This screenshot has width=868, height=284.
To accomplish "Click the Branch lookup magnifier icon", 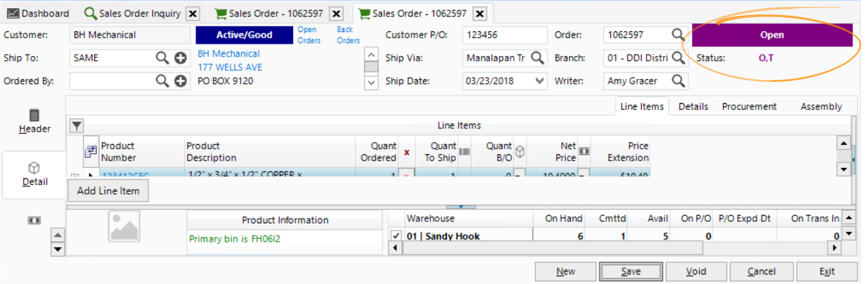I will click(677, 58).
